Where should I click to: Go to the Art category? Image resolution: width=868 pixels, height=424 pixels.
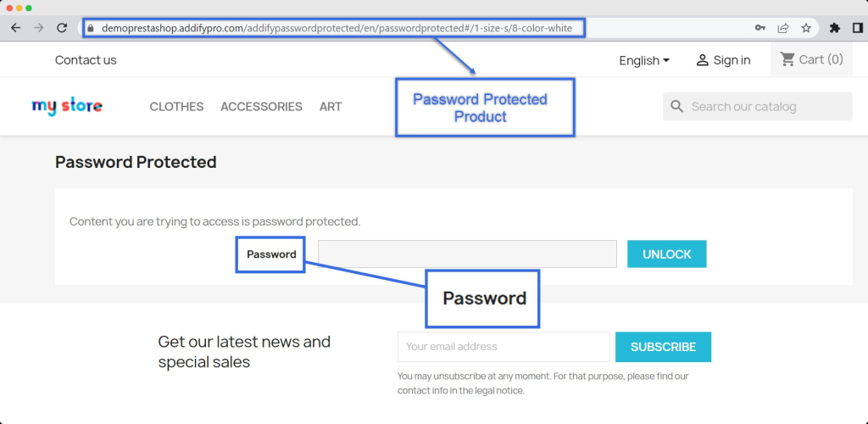[x=331, y=107]
